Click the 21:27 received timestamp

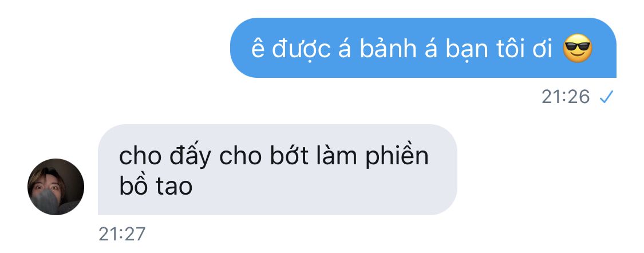[122, 234]
